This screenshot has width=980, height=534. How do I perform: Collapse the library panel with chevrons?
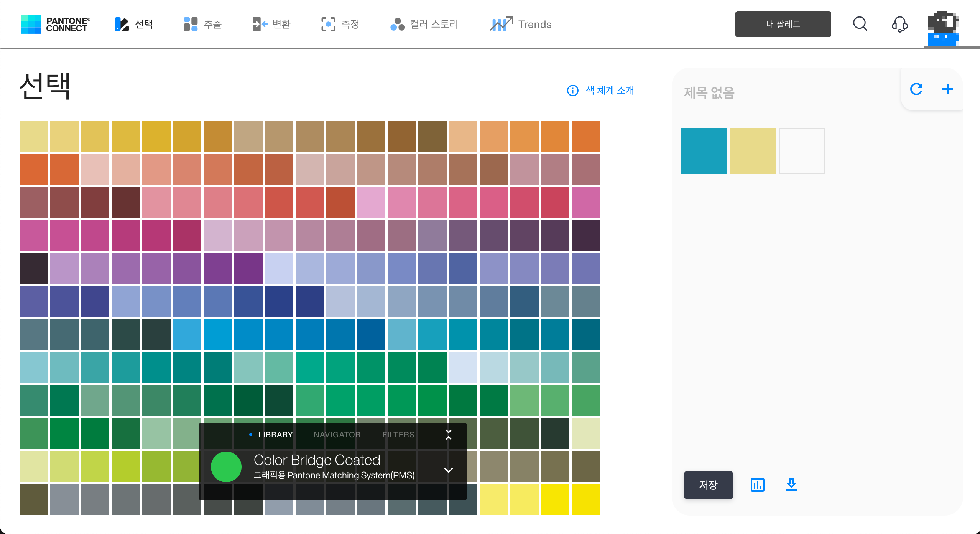(448, 435)
